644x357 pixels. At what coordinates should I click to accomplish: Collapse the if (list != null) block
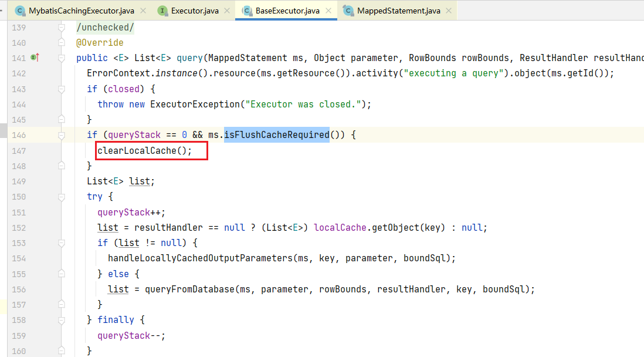click(x=61, y=243)
